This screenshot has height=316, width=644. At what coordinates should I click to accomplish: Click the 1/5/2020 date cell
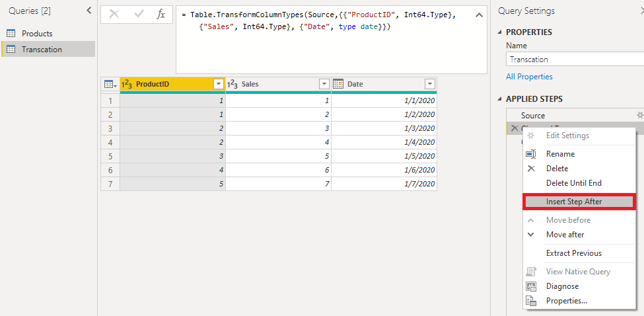coord(384,156)
